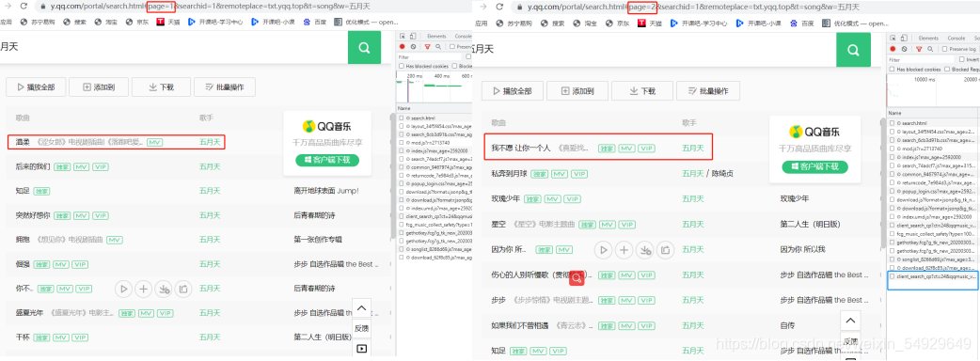This screenshot has height=361, width=980.
Task: Click clear network log icon in right DevTools
Action: coord(904,49)
